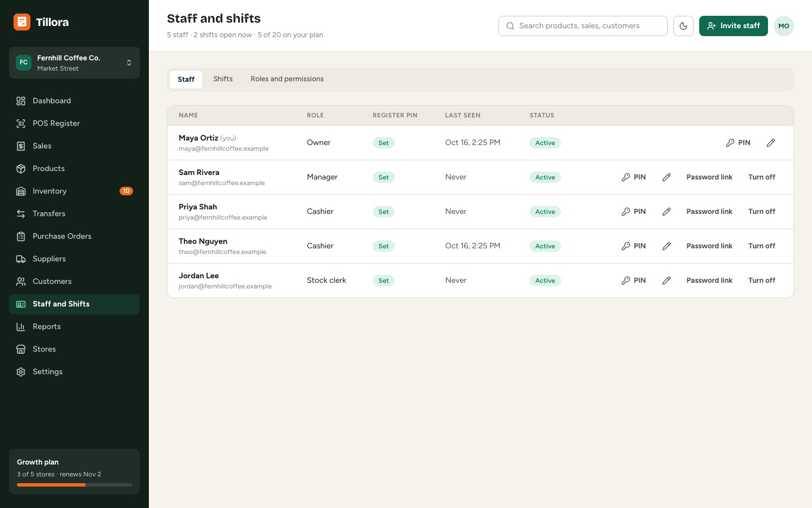Open Inventory in the sidebar

click(x=74, y=191)
